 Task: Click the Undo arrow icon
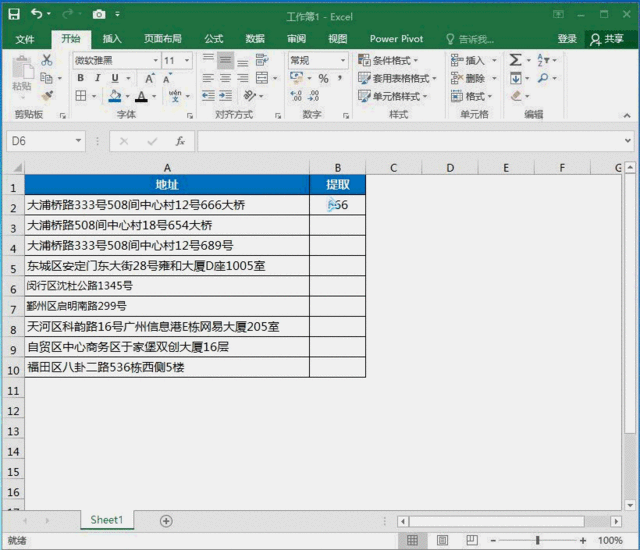pyautogui.click(x=37, y=14)
